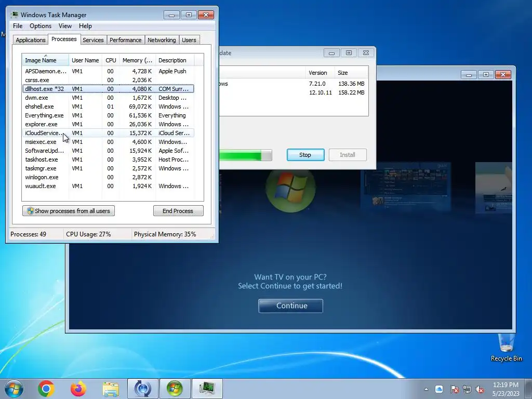This screenshot has height=399, width=532.
Task: Select the explorer.exe process row
Action: pos(108,124)
